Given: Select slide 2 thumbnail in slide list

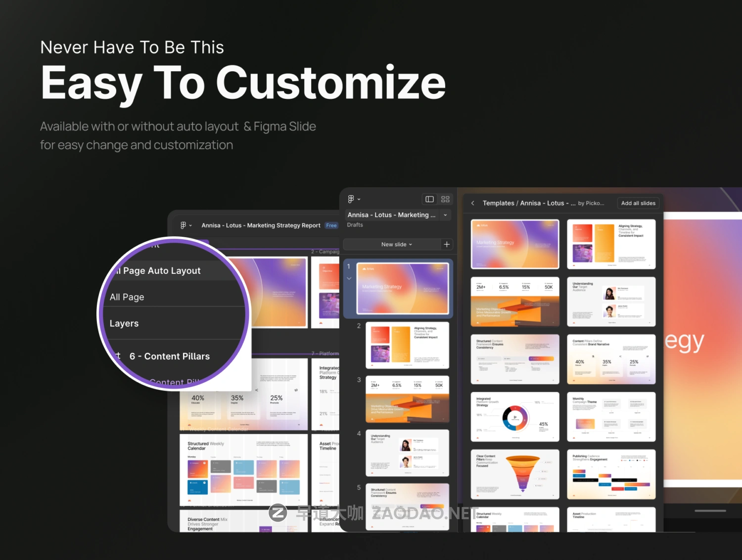Looking at the screenshot, I should (x=407, y=345).
